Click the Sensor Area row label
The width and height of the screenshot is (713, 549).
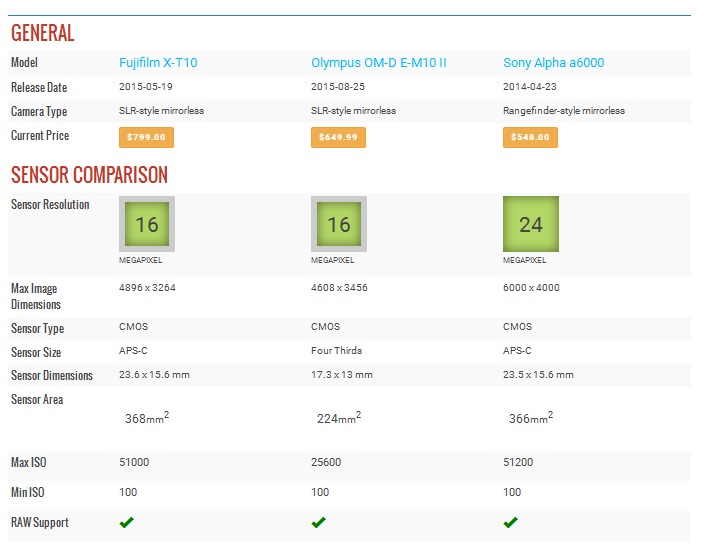(x=37, y=400)
